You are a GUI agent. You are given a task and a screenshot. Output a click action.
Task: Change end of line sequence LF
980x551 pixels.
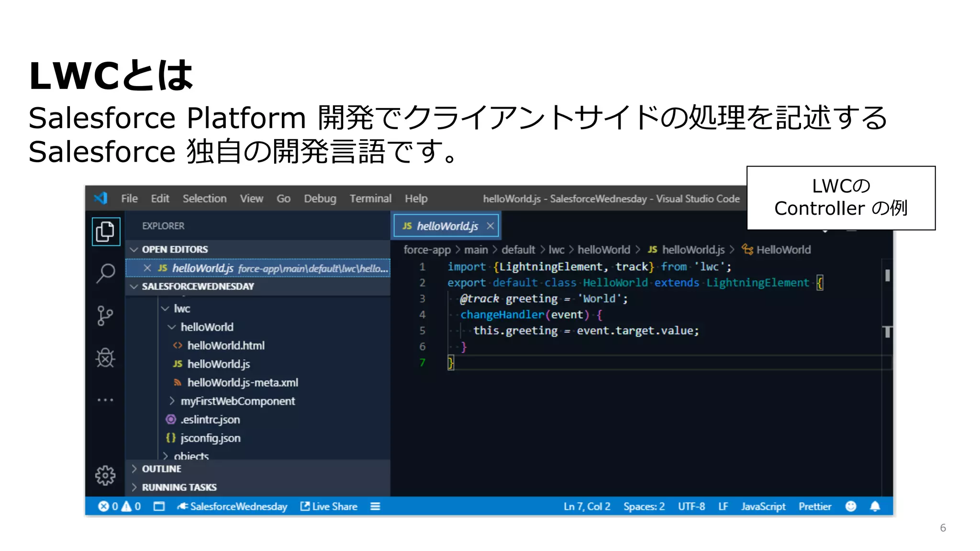click(723, 506)
